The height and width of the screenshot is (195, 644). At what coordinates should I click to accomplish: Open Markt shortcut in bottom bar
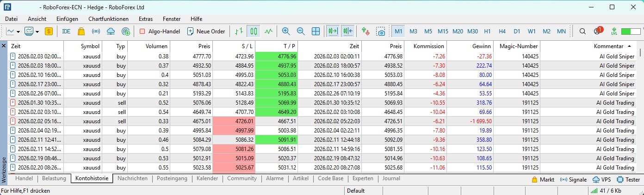point(543,179)
